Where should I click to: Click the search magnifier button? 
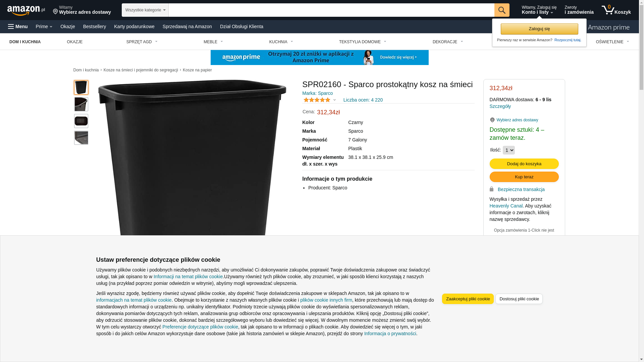[502, 10]
